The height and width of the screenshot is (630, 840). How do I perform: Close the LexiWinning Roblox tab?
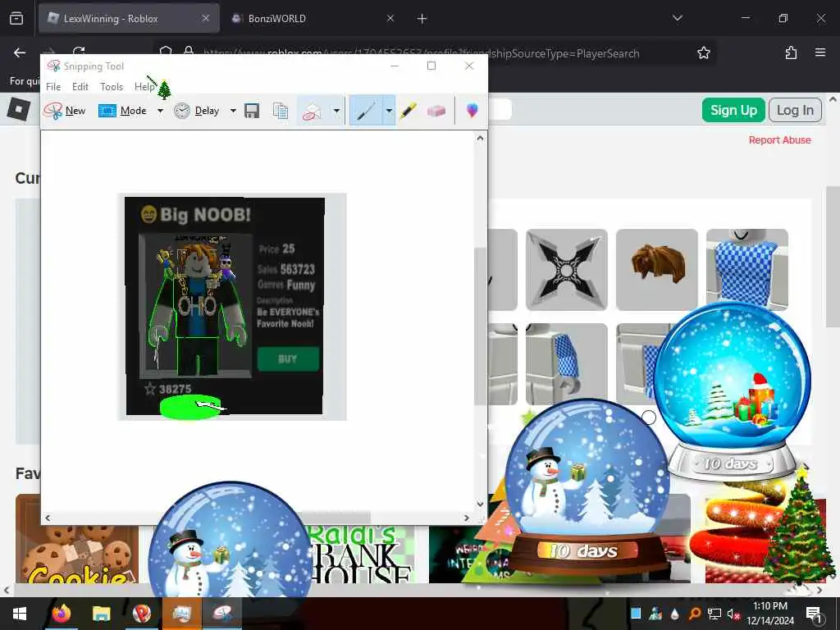click(206, 18)
